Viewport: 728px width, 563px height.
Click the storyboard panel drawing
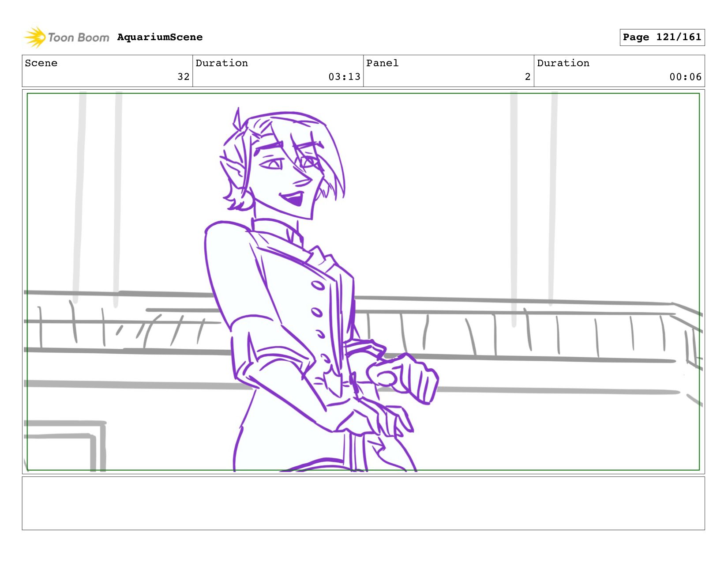[x=363, y=282]
